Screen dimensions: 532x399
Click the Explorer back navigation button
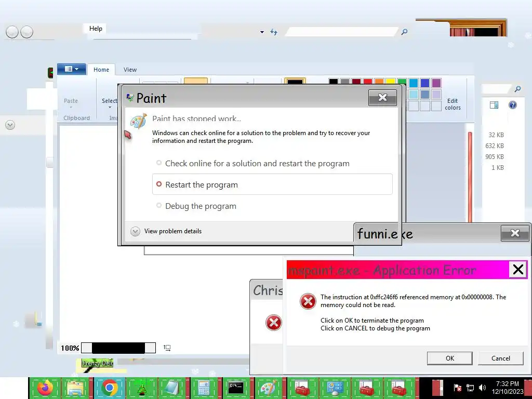[x=12, y=32]
